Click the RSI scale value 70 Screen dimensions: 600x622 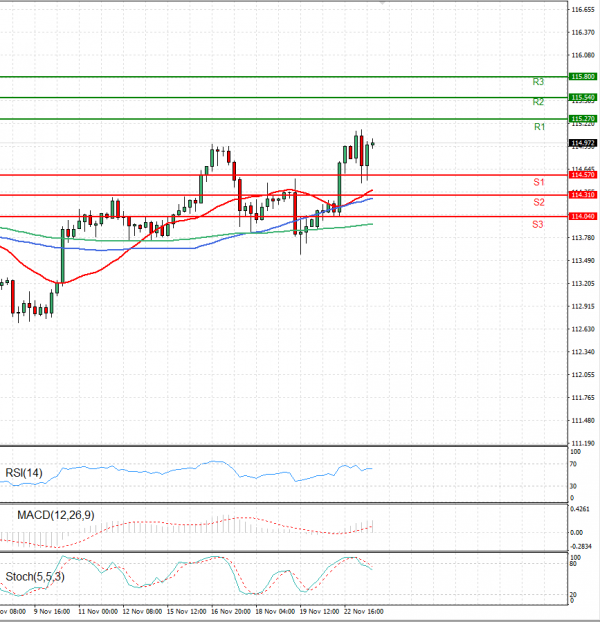(573, 464)
